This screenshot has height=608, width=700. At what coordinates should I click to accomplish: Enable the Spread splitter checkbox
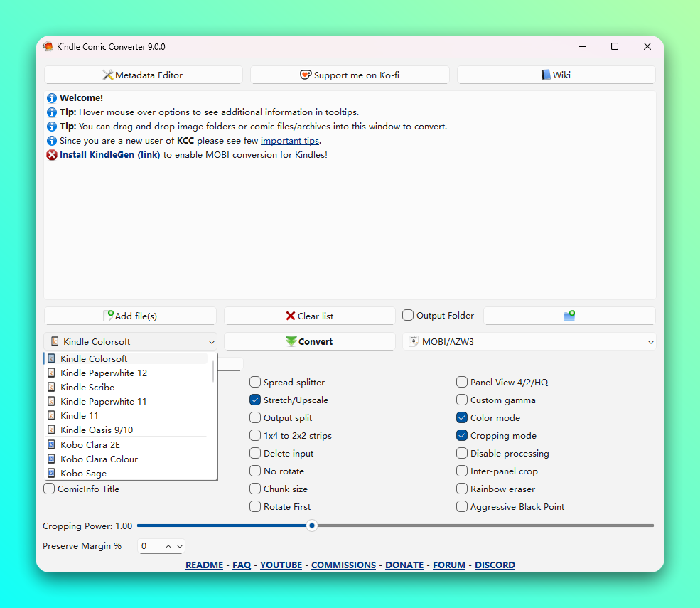(x=255, y=383)
